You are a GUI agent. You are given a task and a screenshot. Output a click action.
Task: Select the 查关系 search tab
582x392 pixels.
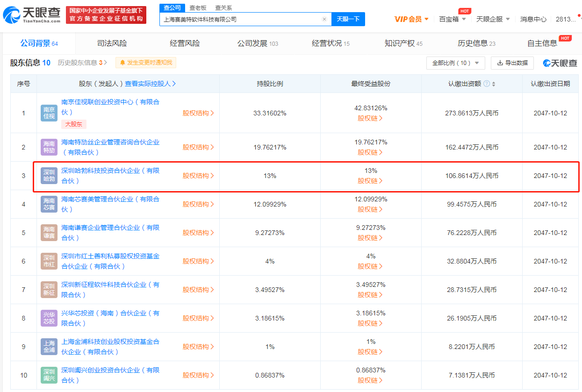pyautogui.click(x=223, y=8)
